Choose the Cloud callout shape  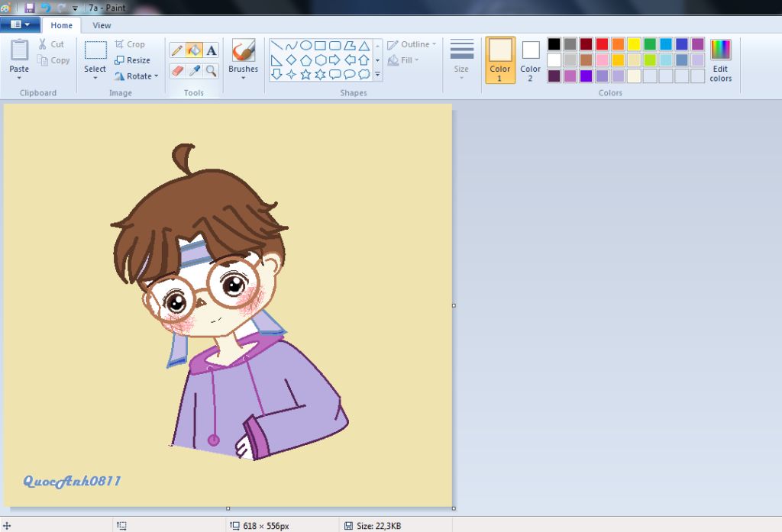coord(364,74)
